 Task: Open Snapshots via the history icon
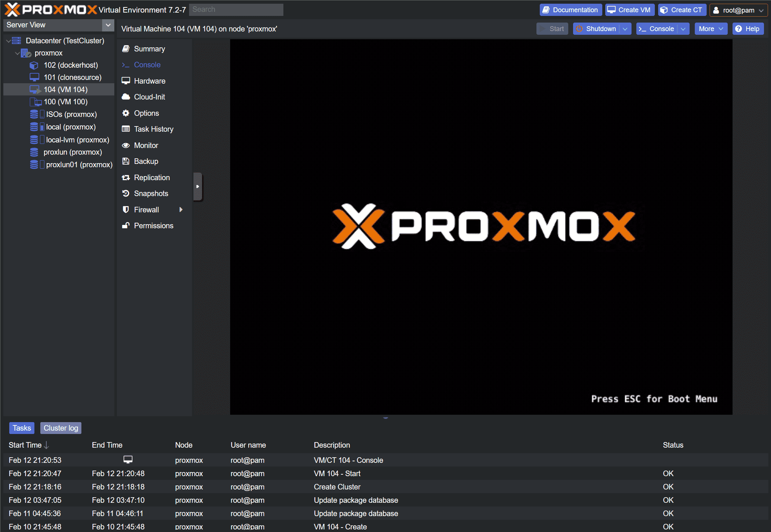126,193
